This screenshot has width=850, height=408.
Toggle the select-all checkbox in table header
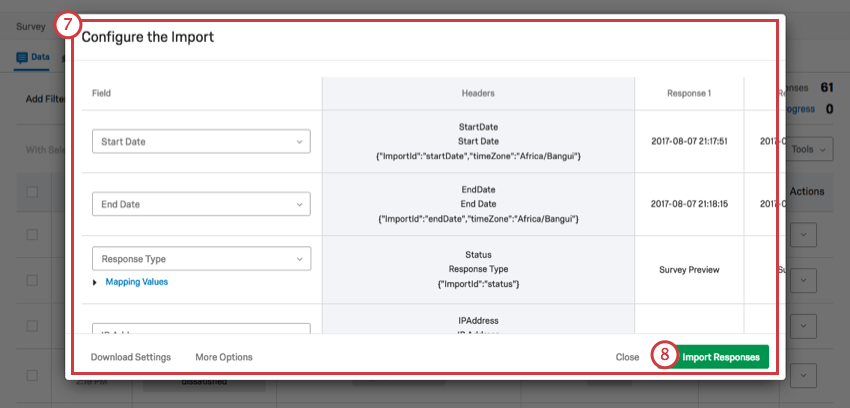click(33, 192)
